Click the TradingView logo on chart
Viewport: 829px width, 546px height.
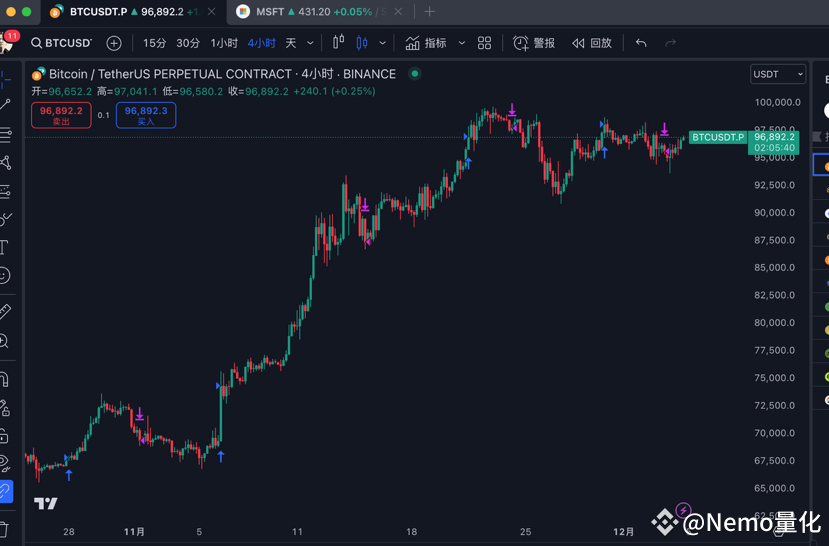click(45, 503)
